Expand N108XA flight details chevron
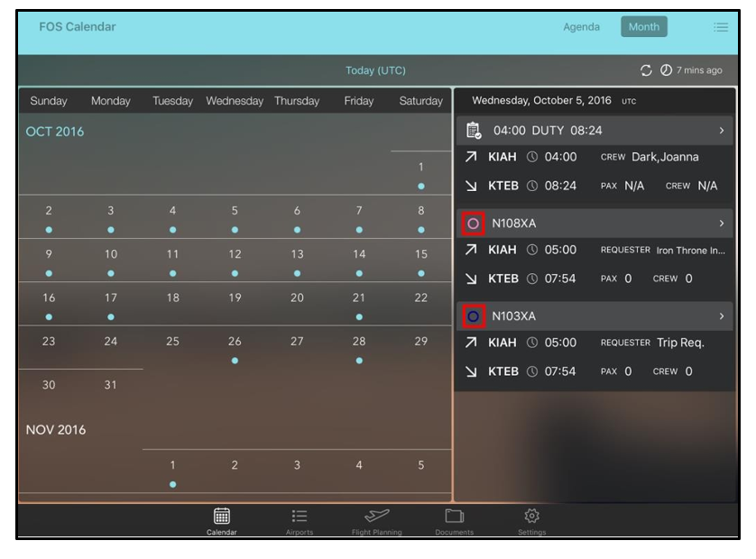 coord(721,224)
